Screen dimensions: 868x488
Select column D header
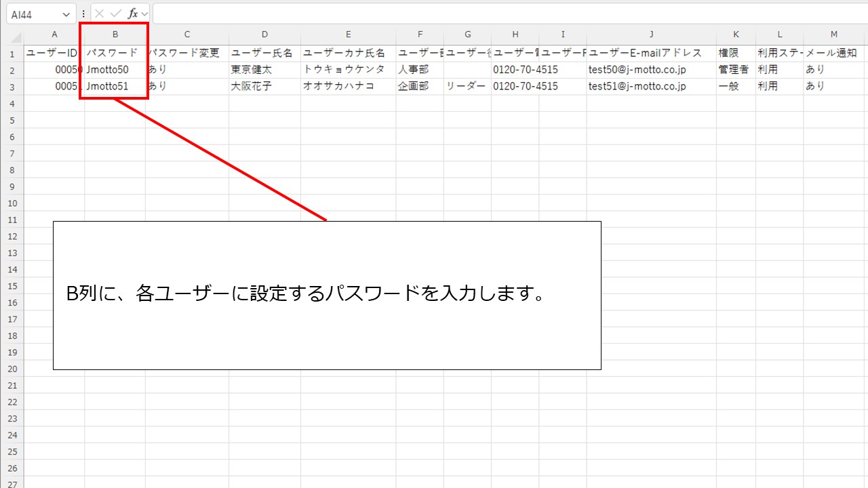tap(265, 35)
